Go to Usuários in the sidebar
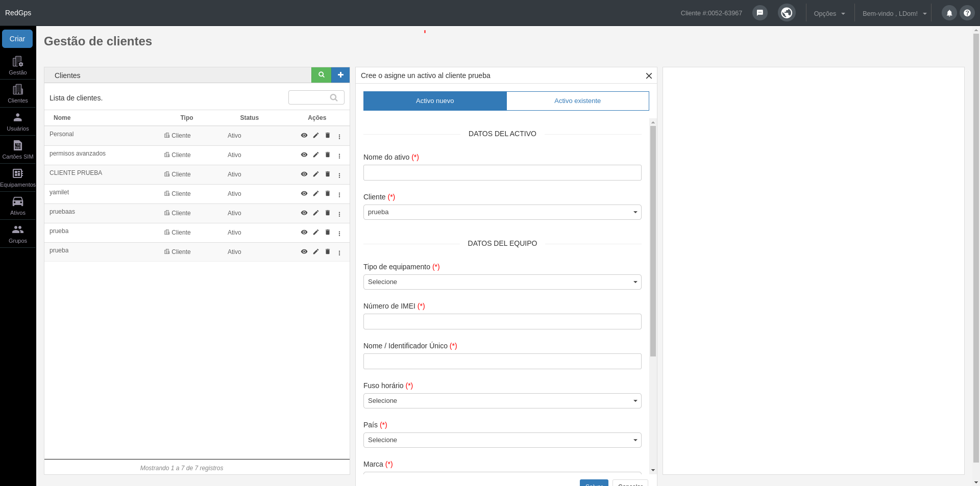 (18, 121)
